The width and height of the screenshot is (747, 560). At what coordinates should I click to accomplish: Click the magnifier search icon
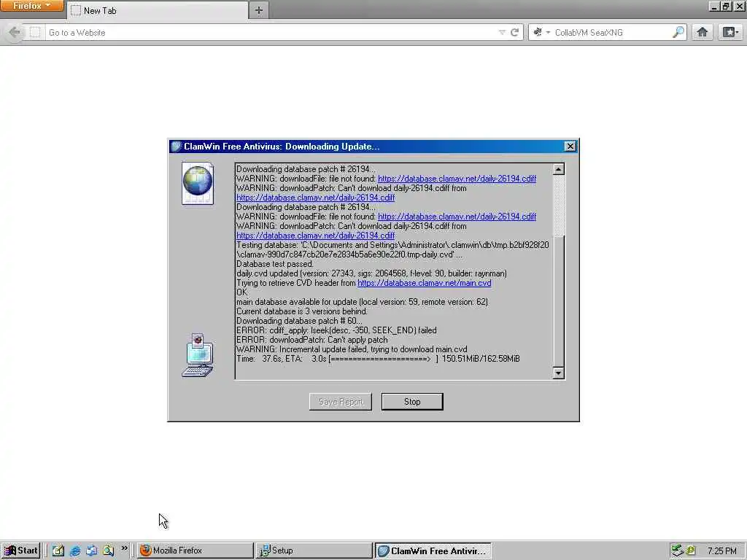pyautogui.click(x=678, y=32)
